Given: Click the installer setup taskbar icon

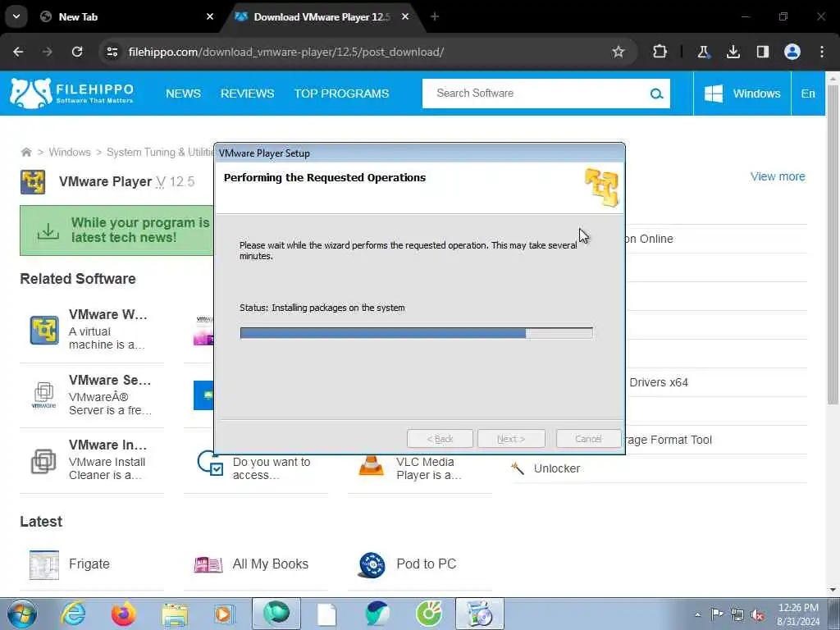Looking at the screenshot, I should [x=479, y=614].
